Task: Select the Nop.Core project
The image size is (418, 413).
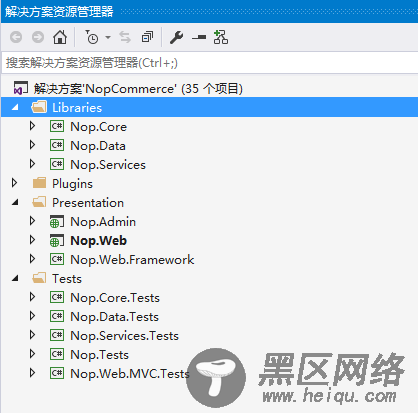Action: click(98, 127)
